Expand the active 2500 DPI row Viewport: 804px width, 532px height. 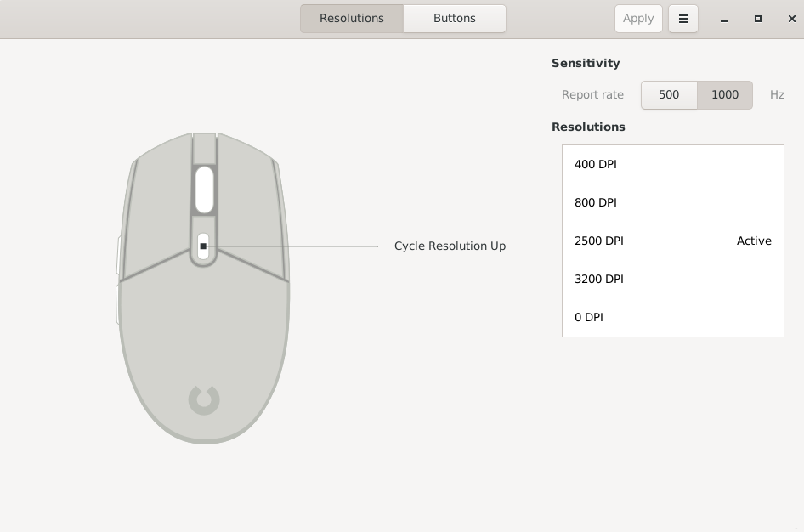coord(673,241)
